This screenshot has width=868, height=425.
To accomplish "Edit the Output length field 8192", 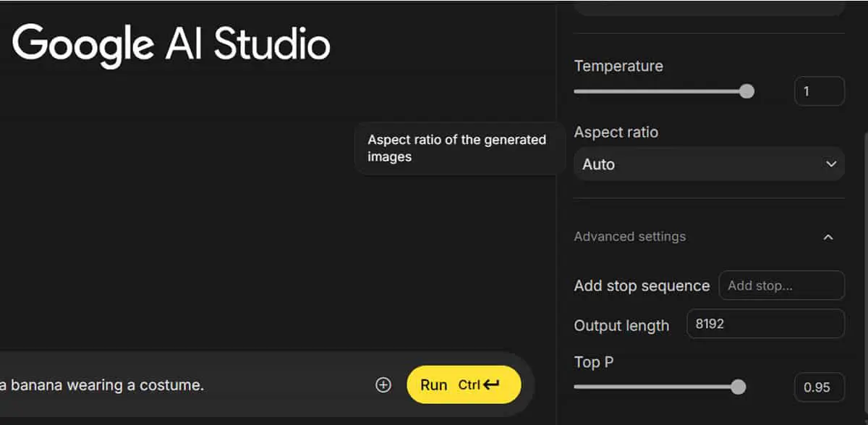I will tap(765, 324).
